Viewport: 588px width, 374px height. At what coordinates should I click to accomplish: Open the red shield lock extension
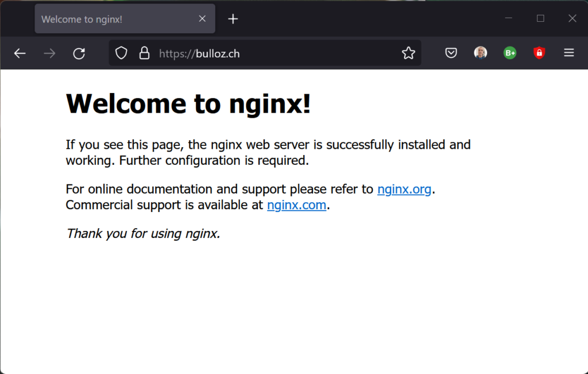[539, 53]
